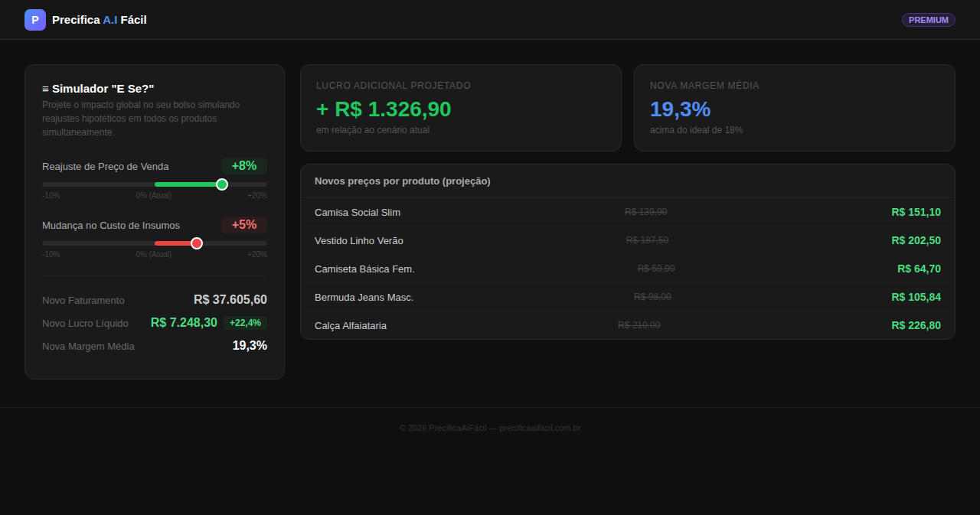Open the precificaaifacil.com.br footer text
The width and height of the screenshot is (980, 515).
(540, 428)
